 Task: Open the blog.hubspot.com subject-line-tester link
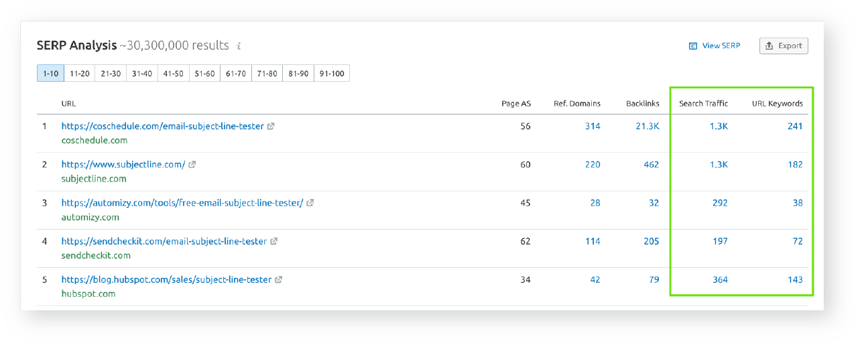(x=166, y=279)
